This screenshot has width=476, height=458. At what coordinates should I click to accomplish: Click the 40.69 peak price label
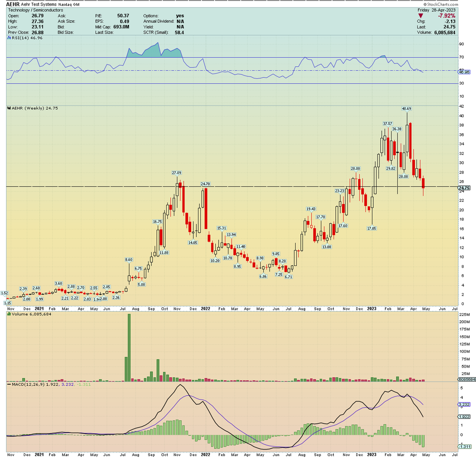coord(407,109)
